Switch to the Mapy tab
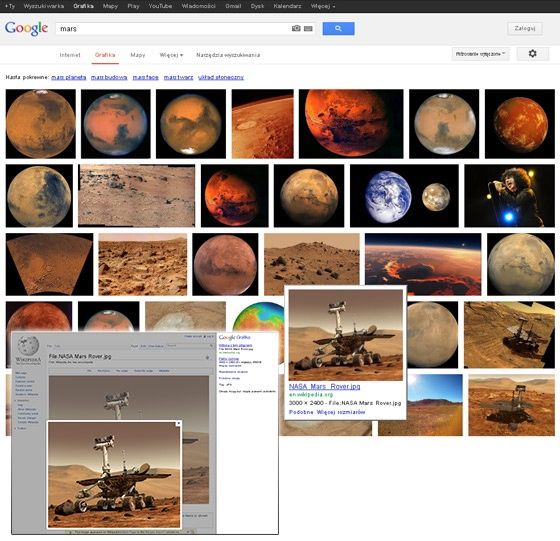Screen dimensions: 560x541 pyautogui.click(x=138, y=55)
